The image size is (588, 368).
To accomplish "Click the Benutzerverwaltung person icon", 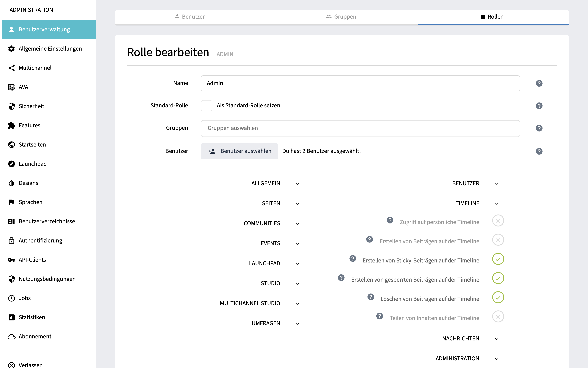I will coord(11,30).
